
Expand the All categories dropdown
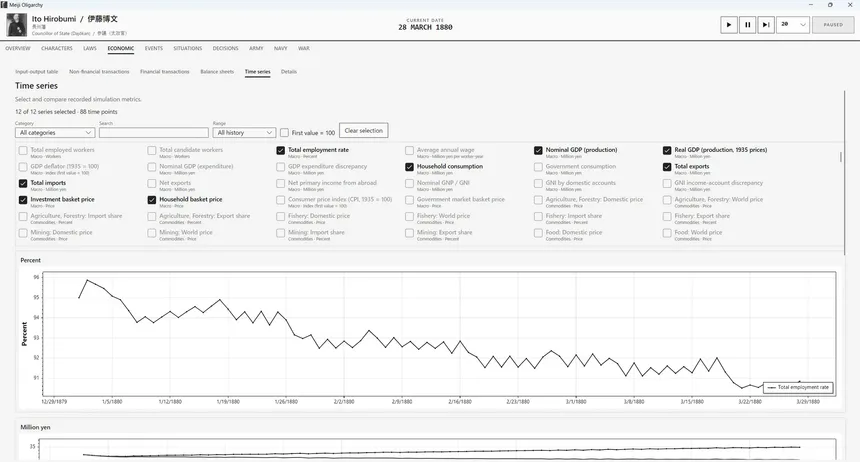click(x=55, y=133)
